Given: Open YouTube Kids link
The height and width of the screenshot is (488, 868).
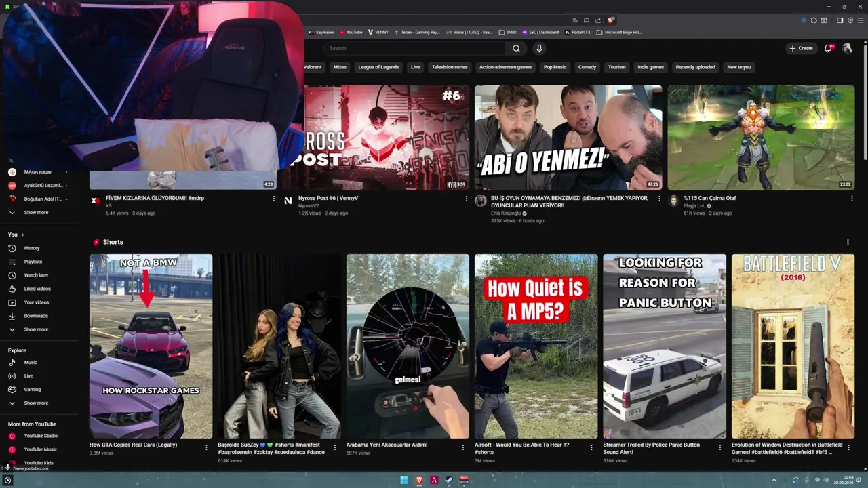Looking at the screenshot, I should (39, 463).
